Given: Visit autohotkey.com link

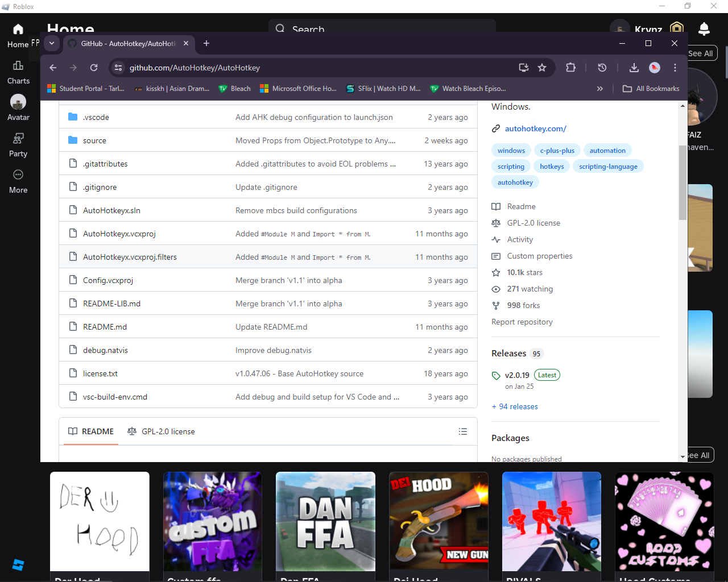Looking at the screenshot, I should (x=536, y=128).
